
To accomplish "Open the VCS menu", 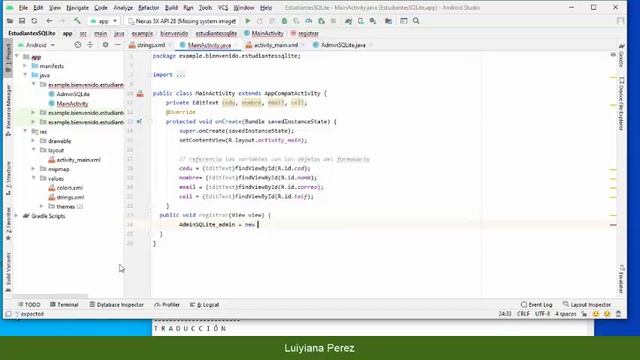I will click(x=223, y=8).
